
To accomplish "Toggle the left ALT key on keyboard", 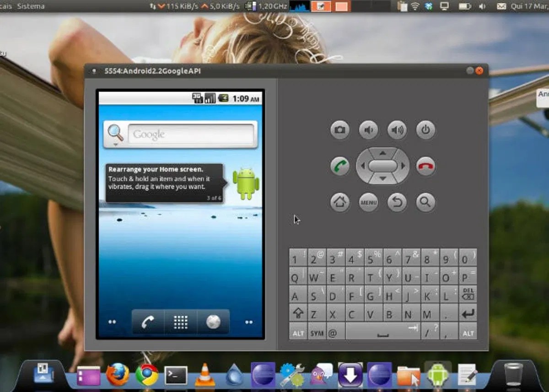I will [x=298, y=332].
